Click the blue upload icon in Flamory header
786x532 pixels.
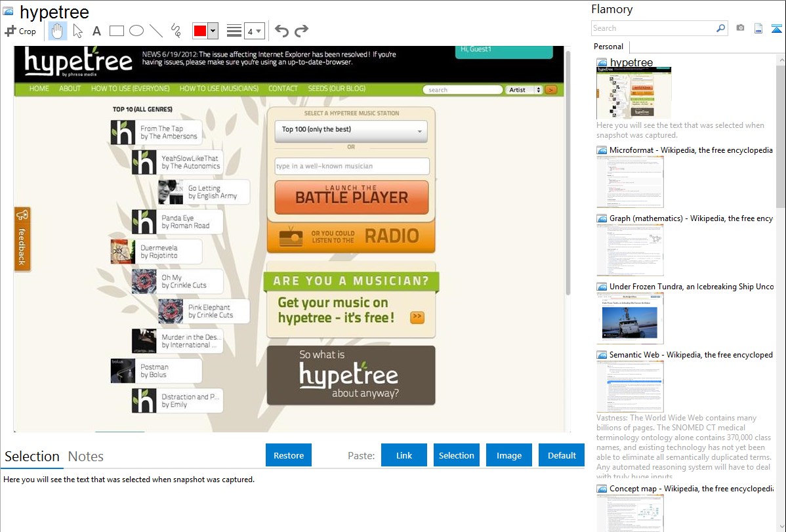tap(776, 29)
